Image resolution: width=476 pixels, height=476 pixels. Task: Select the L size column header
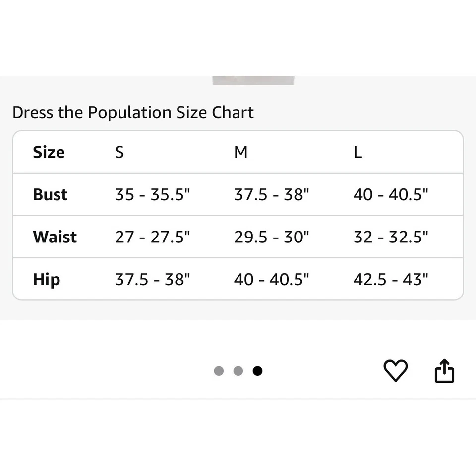click(x=357, y=152)
